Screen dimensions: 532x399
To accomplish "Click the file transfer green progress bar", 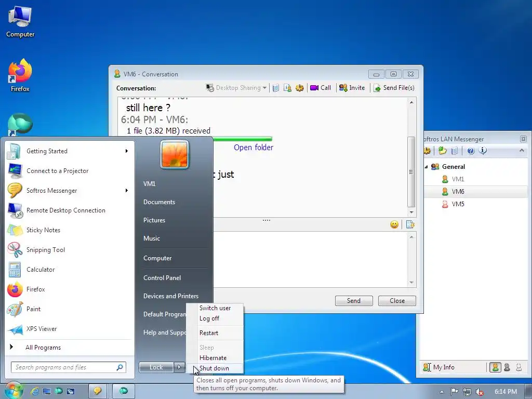I will click(x=242, y=139).
